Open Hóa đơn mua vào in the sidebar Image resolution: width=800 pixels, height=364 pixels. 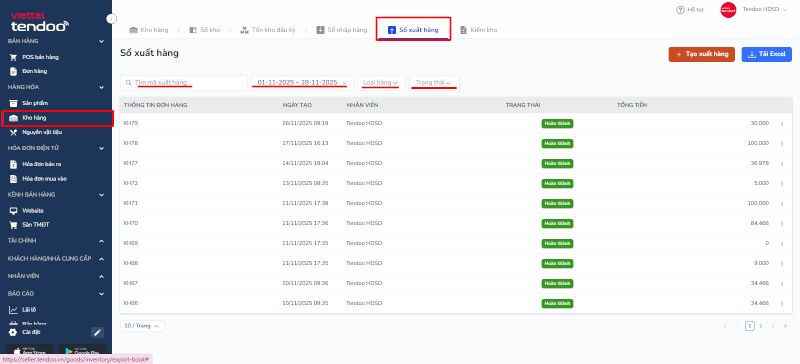38,179
